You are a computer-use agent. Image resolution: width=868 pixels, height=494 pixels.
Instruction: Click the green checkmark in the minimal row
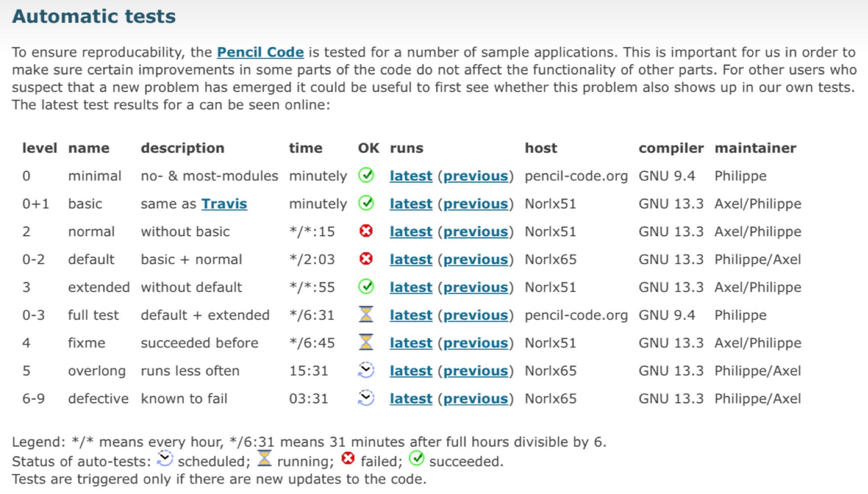(366, 175)
